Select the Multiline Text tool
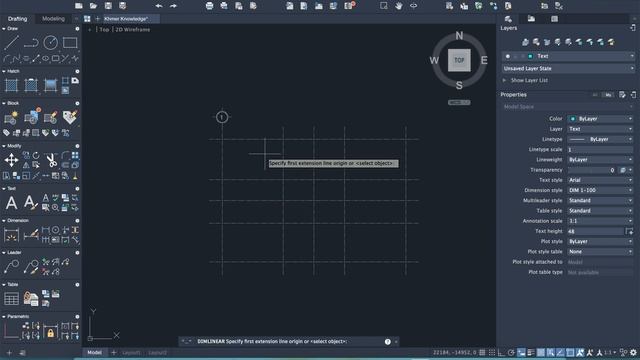This screenshot has height=360, width=640. click(11, 202)
